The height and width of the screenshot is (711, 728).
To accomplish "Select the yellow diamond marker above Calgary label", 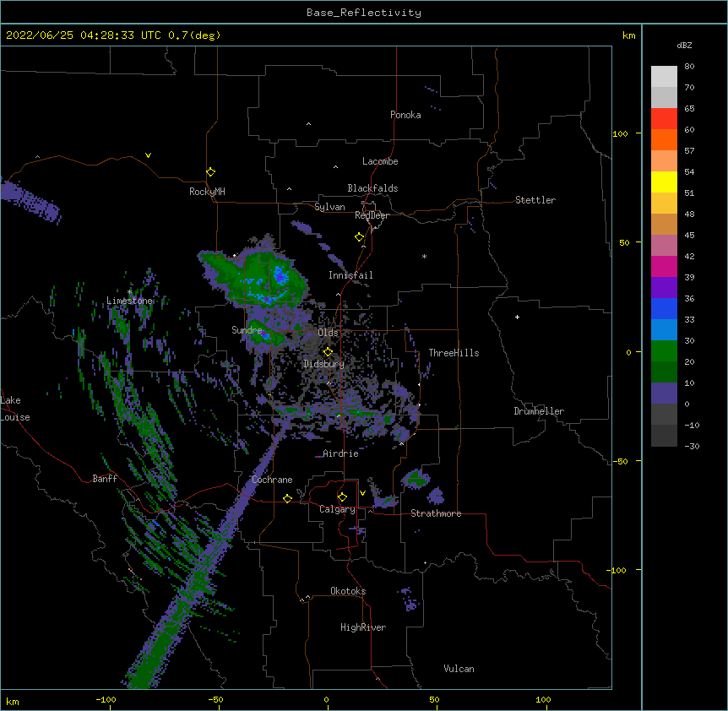I will pos(342,497).
